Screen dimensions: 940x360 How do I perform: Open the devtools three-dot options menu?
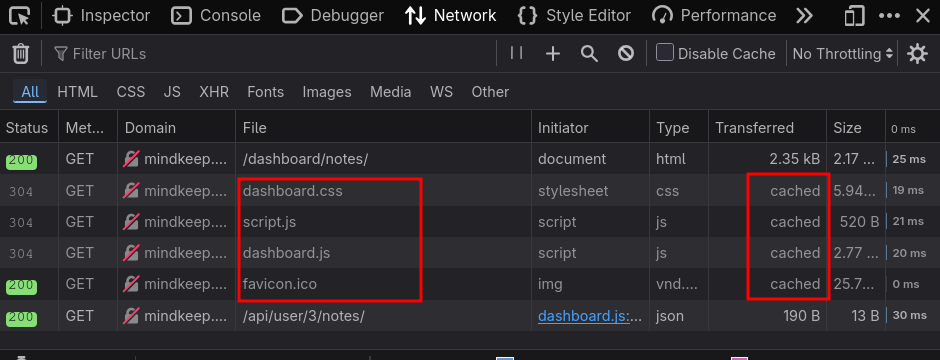(x=889, y=16)
